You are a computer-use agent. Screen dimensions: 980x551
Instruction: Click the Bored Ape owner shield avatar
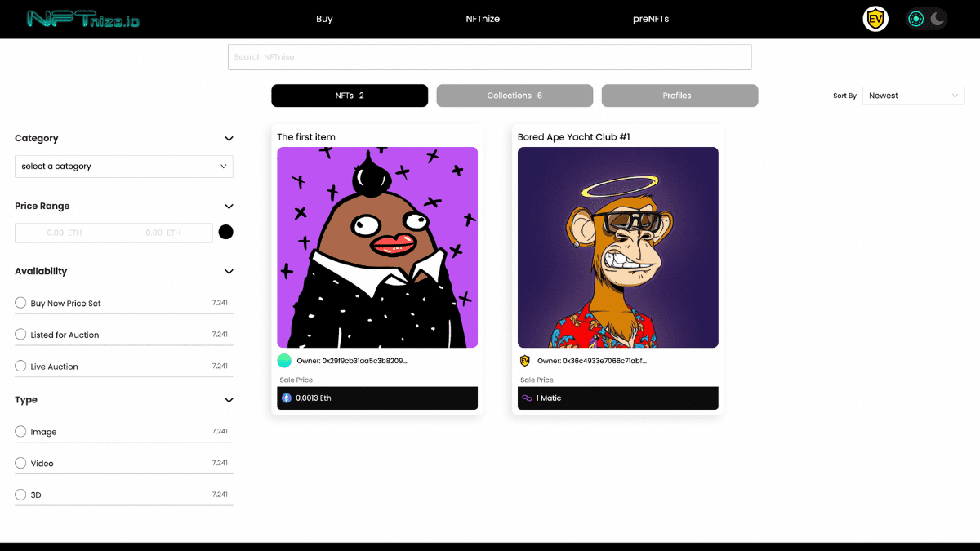coord(524,360)
